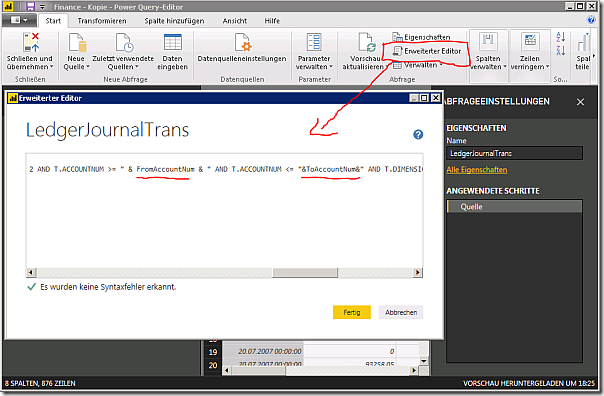Expand the Schließen und übernehmen dropdown arrow
The image size is (604, 396).
coord(52,67)
